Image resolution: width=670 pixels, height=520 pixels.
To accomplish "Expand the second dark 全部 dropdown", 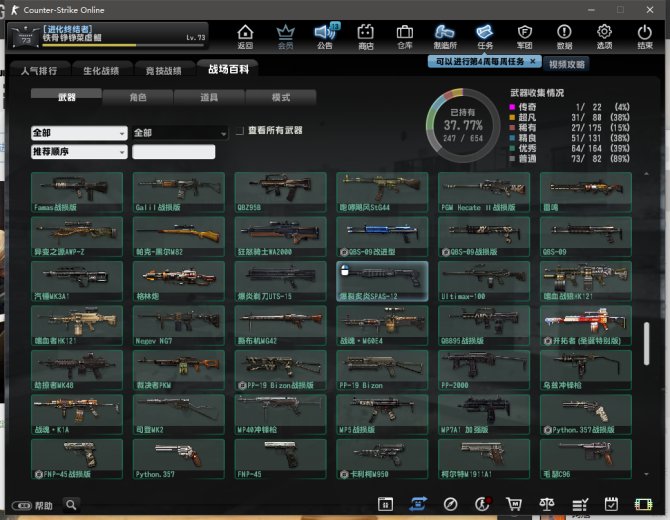I will [180, 133].
